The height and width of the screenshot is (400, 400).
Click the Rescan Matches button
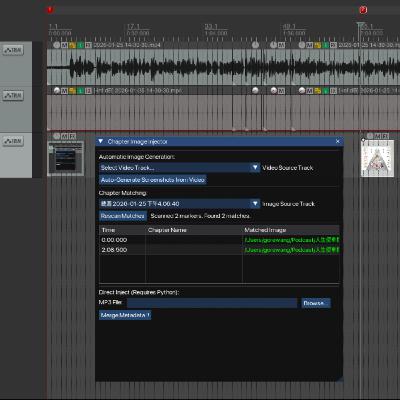point(123,216)
